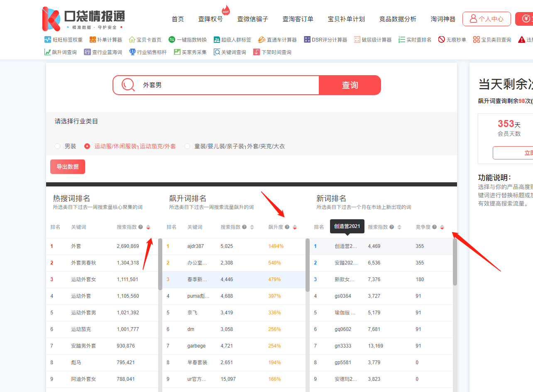533x392 pixels.
Task: Select 运动服/休闲服装 运动茄克/外套 radio option
Action: [x=87, y=146]
